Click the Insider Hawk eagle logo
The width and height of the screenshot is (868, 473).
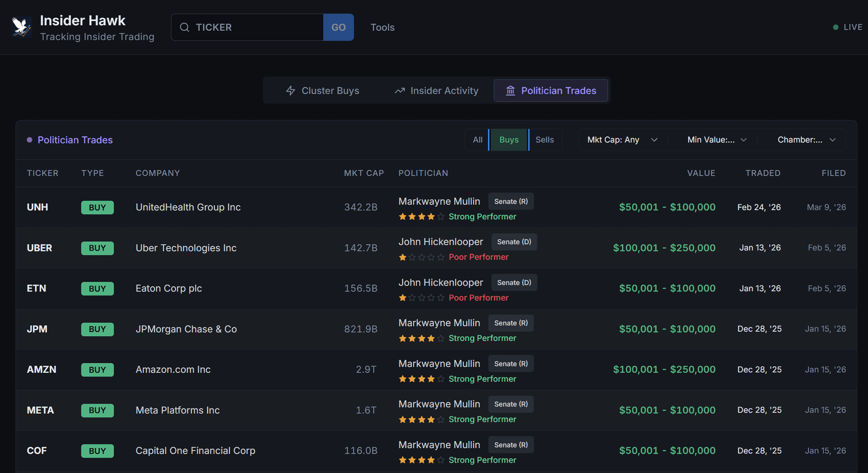21,27
